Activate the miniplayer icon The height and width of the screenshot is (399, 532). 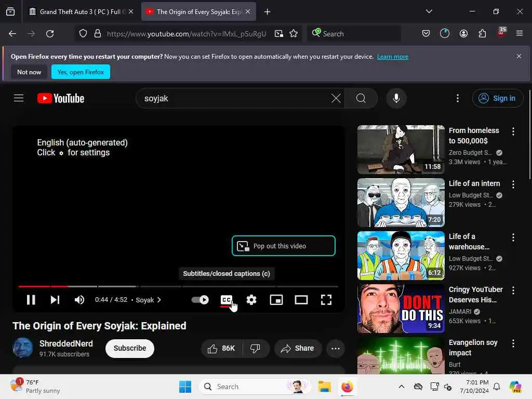276,300
